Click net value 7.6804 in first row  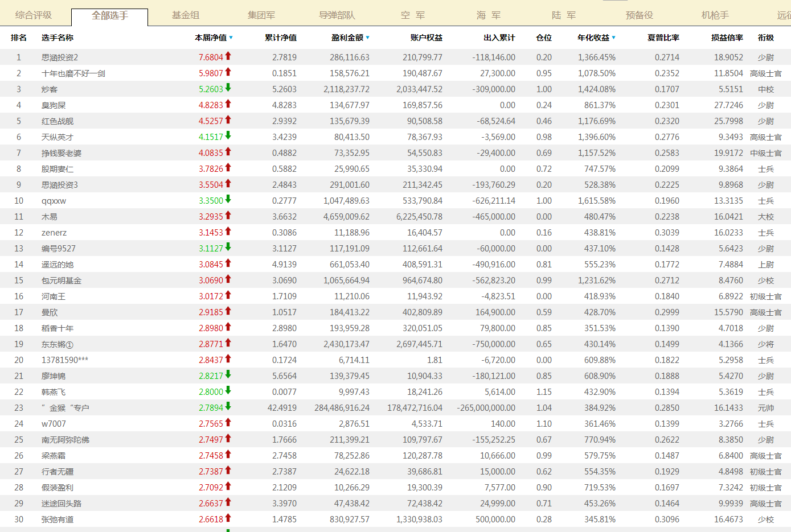coord(211,57)
